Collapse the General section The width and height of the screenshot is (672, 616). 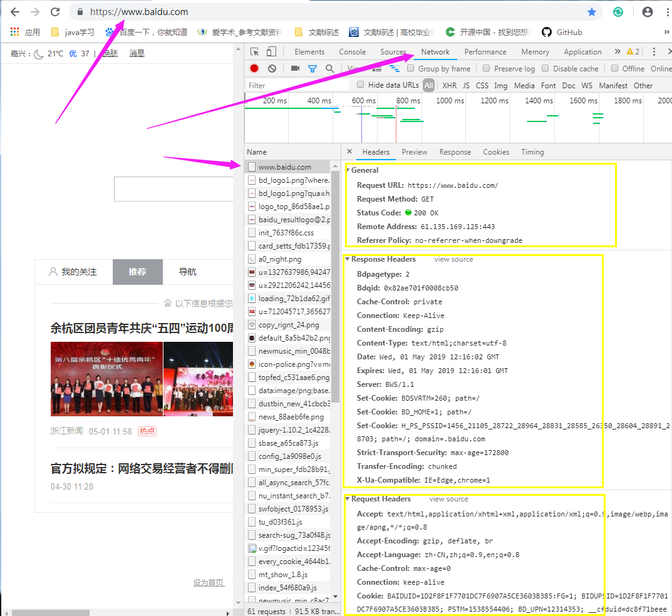click(348, 170)
